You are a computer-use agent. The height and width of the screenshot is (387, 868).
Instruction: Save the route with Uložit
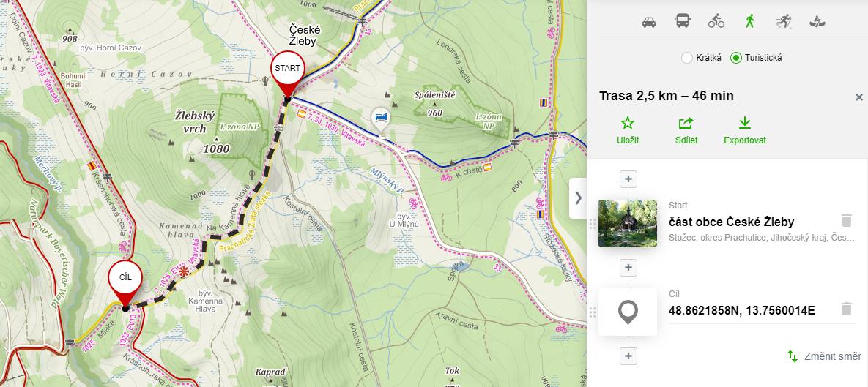pyautogui.click(x=628, y=130)
